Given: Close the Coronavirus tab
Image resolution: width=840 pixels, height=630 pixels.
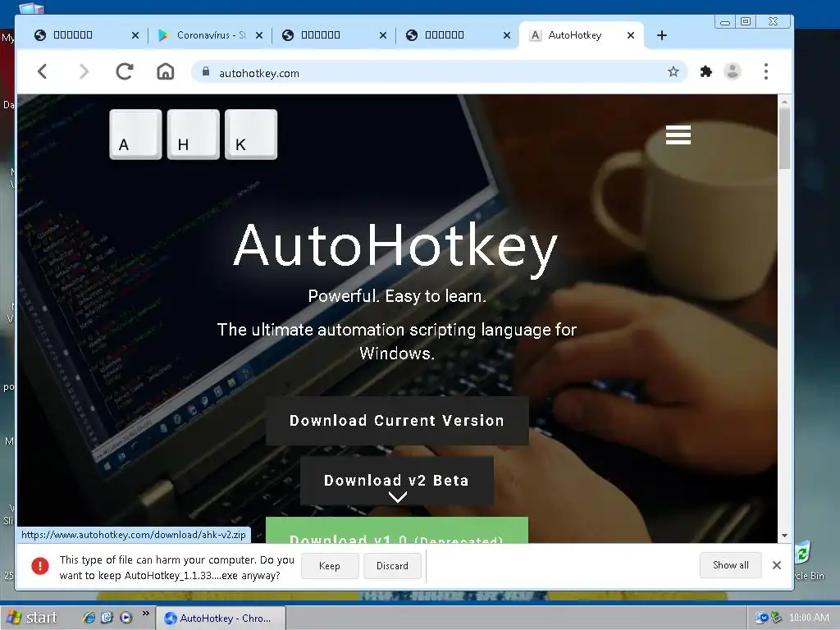Looking at the screenshot, I should coord(258,35).
